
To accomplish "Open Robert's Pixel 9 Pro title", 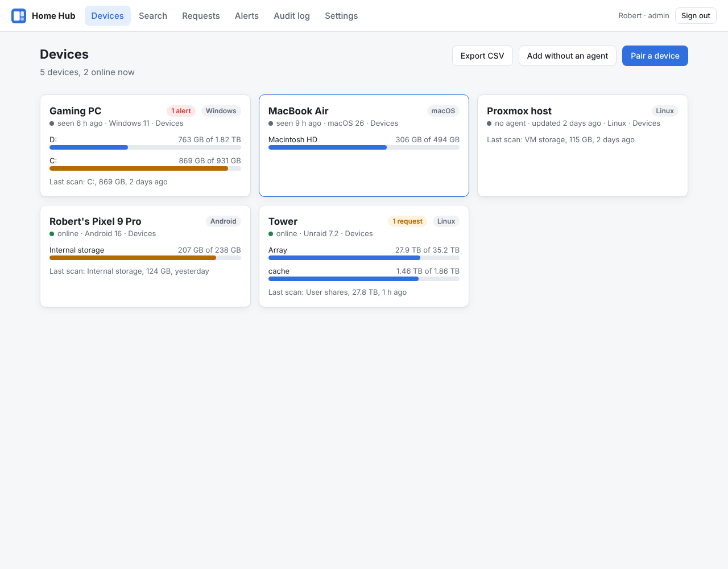I will (x=96, y=221).
